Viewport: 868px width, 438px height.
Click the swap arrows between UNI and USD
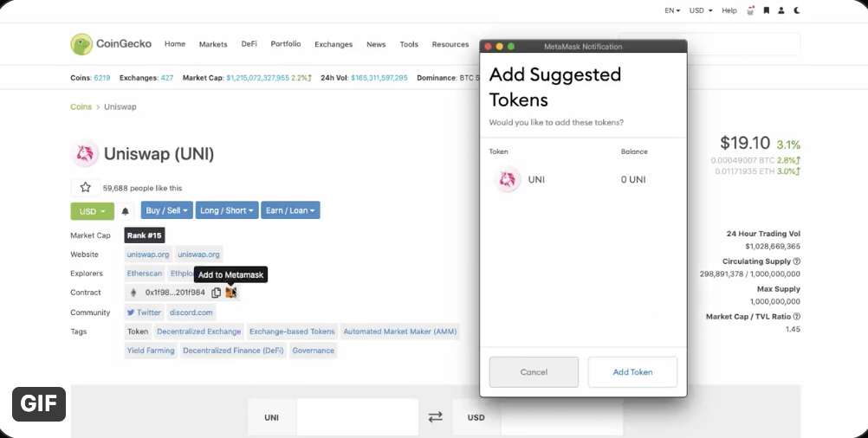point(436,417)
